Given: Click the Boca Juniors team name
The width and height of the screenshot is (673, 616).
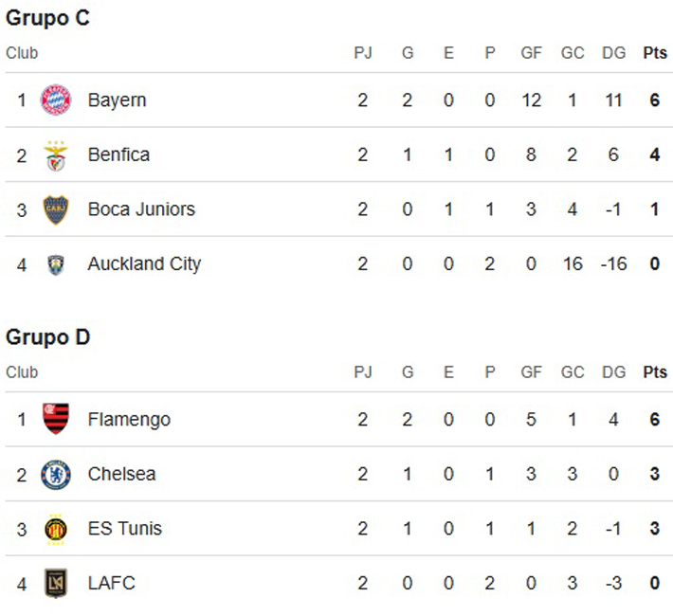Looking at the screenshot, I should pyautogui.click(x=141, y=209).
